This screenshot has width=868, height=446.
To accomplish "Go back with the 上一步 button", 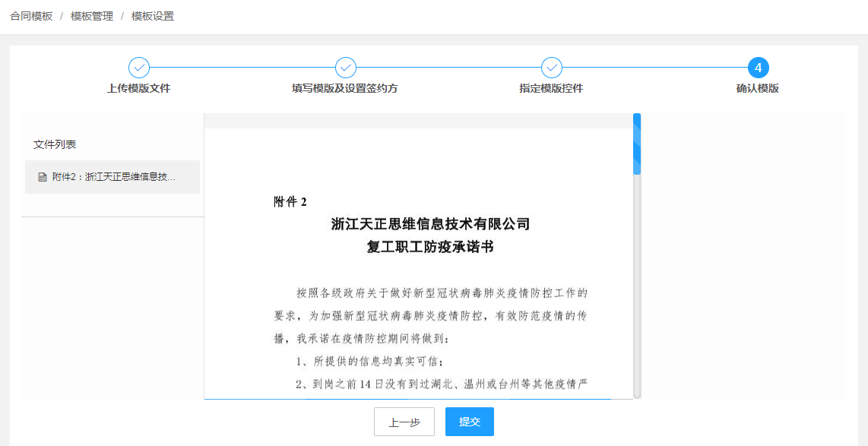I will pos(404,422).
